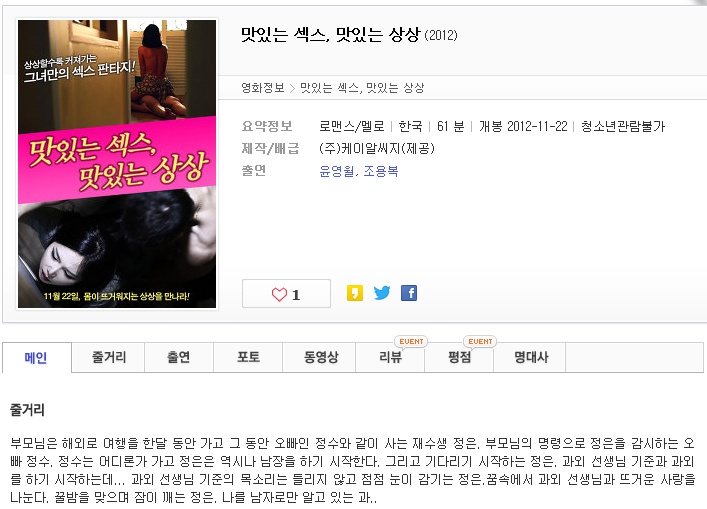Click the truncated synopsis text ending 과..
This screenshot has height=509, width=707.
point(352,470)
